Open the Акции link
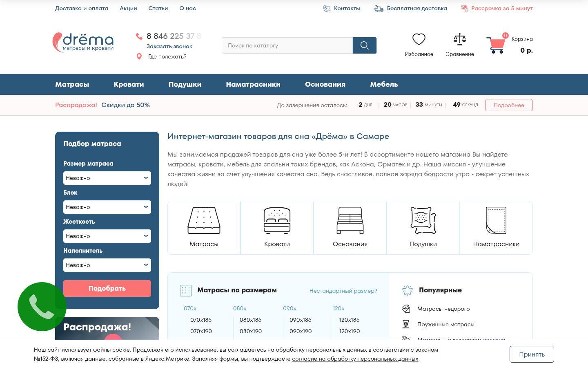588x368 pixels. (128, 8)
